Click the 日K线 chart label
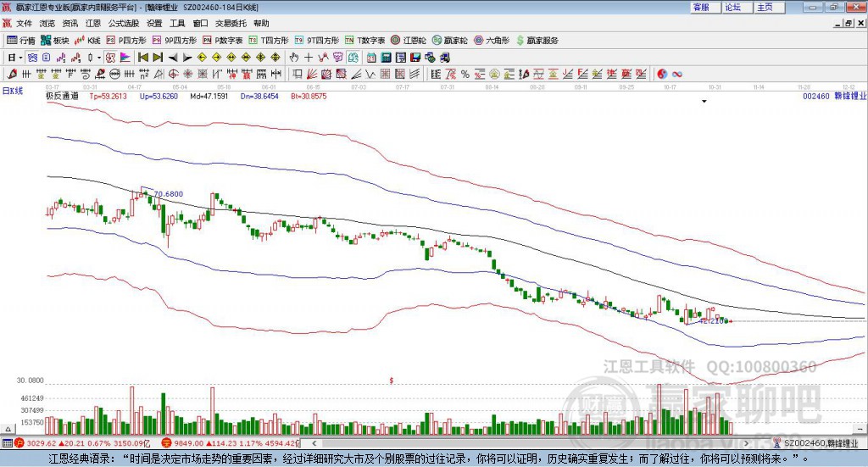 13,91
